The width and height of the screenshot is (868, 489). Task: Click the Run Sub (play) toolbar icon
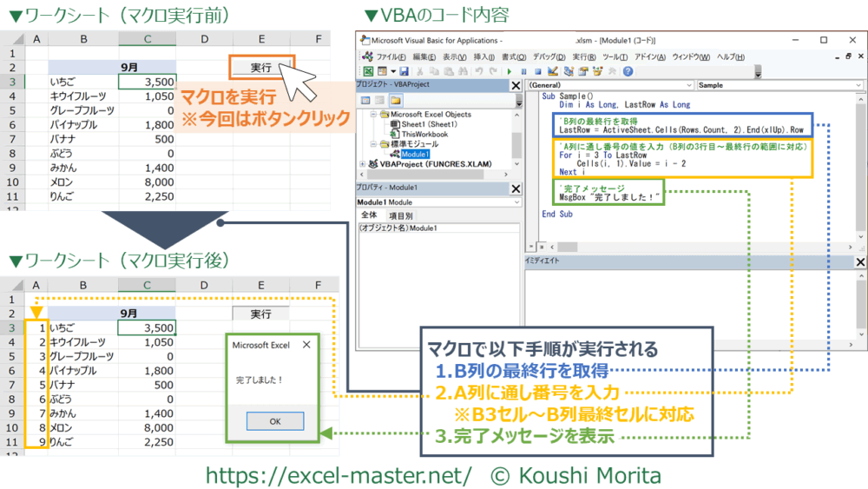pyautogui.click(x=510, y=71)
